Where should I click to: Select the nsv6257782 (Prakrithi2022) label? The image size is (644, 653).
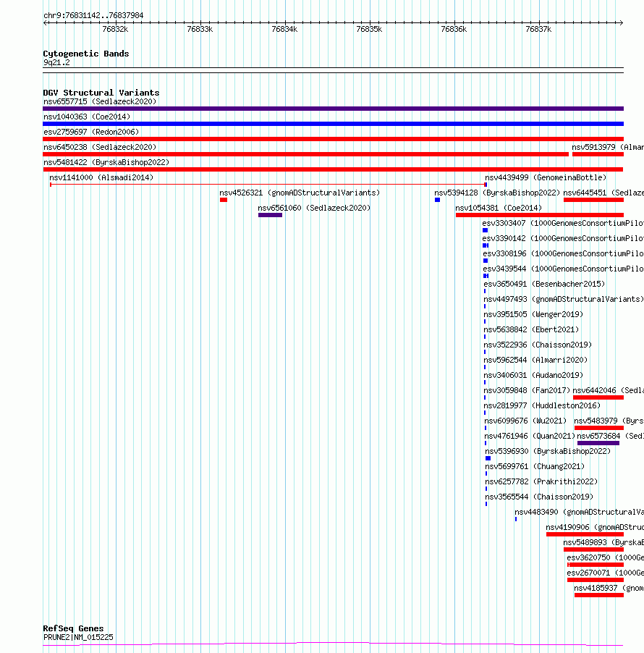click(541, 481)
